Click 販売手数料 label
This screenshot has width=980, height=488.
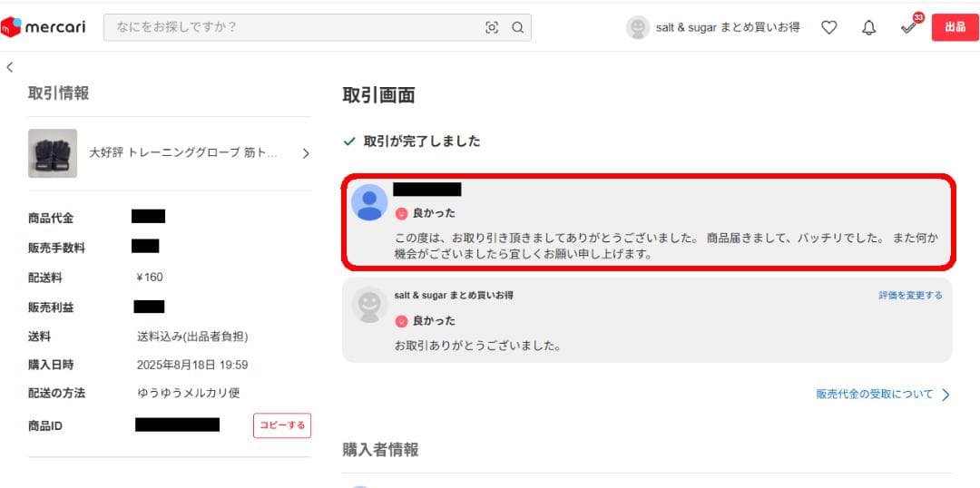tap(56, 249)
